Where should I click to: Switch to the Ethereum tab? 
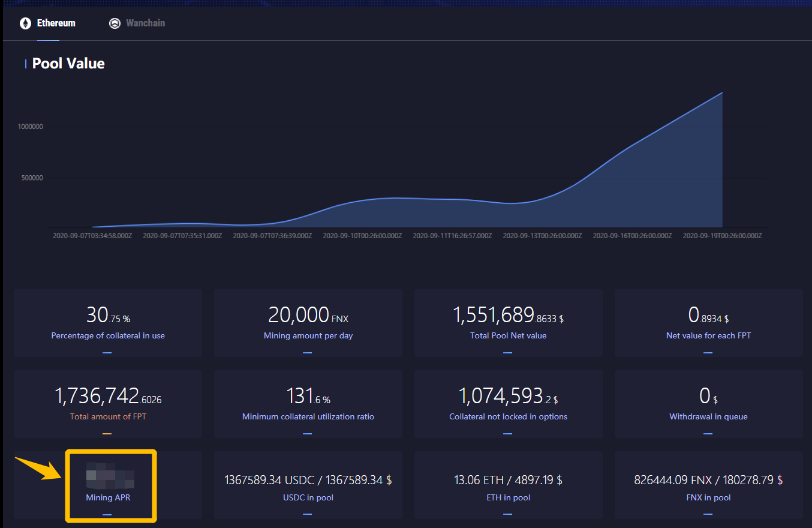(48, 23)
